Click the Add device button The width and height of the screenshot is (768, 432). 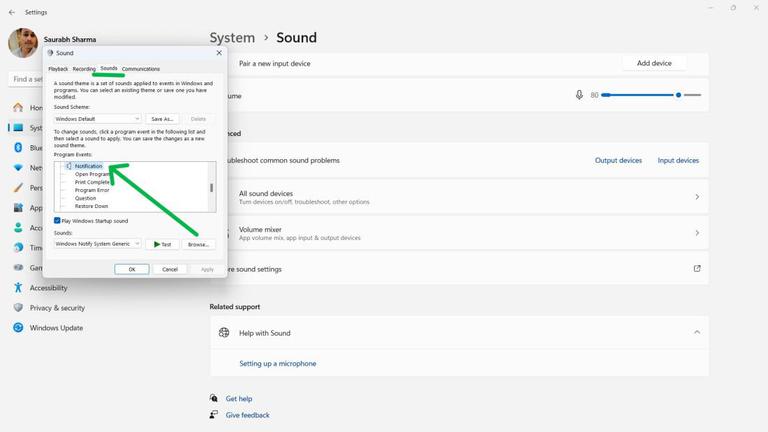point(654,63)
